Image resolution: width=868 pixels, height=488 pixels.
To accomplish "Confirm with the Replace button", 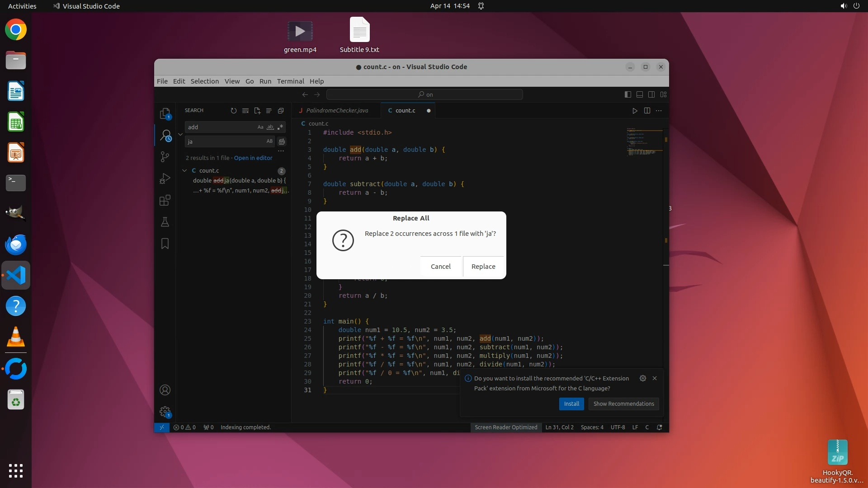I will pos(483,267).
